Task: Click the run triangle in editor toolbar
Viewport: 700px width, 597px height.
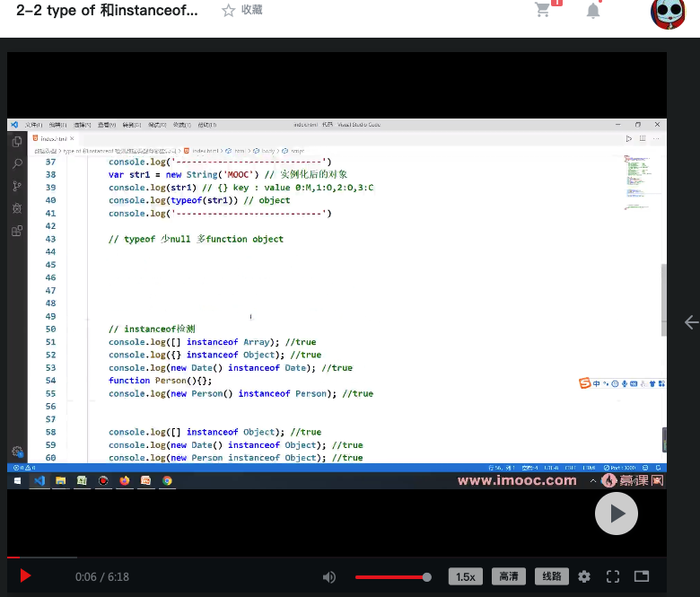Action: 628,139
